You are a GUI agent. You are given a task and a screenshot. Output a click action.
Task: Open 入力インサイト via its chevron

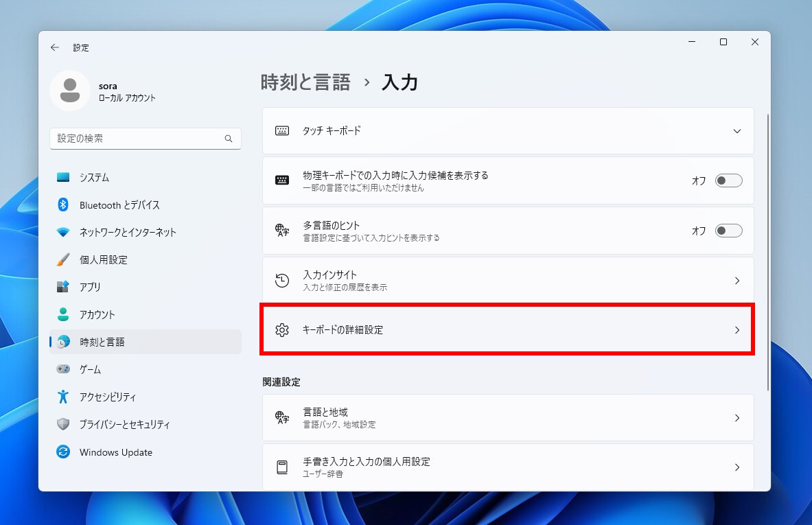click(737, 280)
